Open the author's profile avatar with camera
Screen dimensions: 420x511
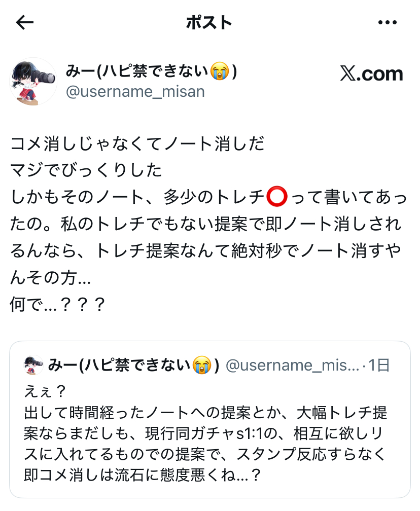coord(33,82)
